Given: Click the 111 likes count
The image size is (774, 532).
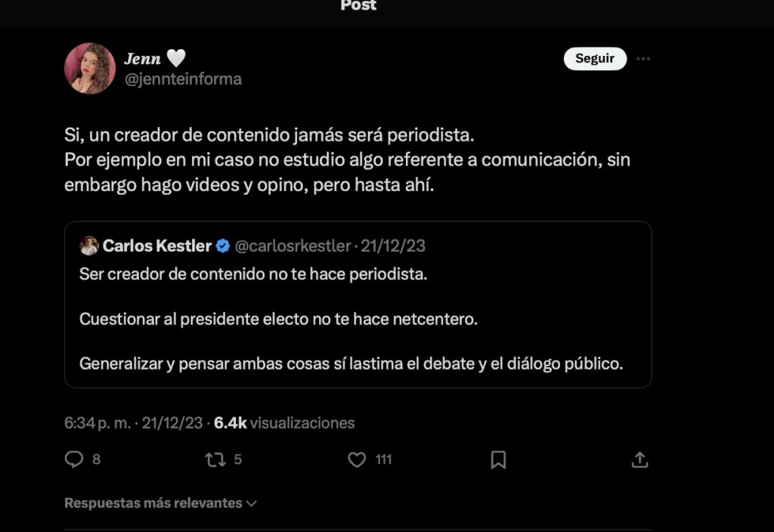Looking at the screenshot, I should [x=383, y=459].
